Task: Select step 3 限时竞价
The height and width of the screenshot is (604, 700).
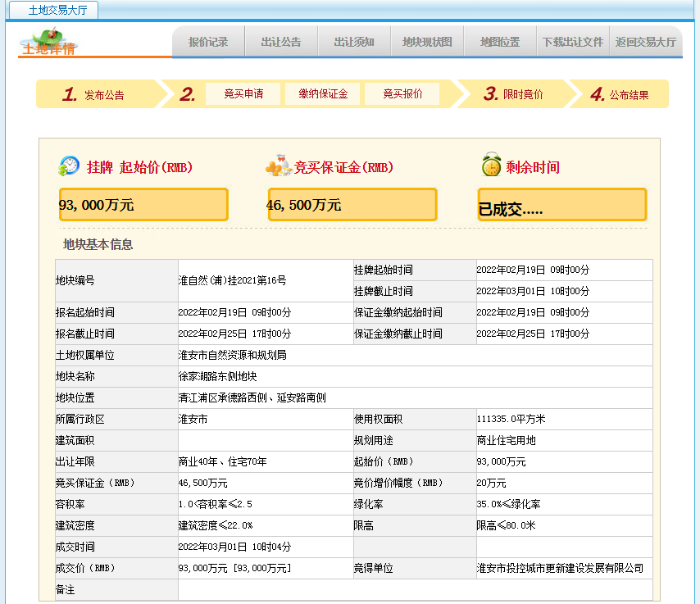Action: [x=513, y=94]
